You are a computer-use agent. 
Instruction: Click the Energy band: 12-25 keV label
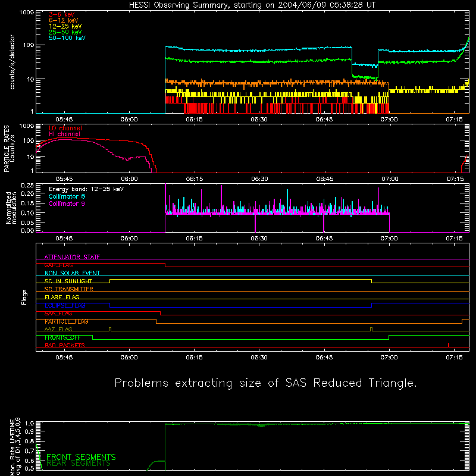[86, 189]
